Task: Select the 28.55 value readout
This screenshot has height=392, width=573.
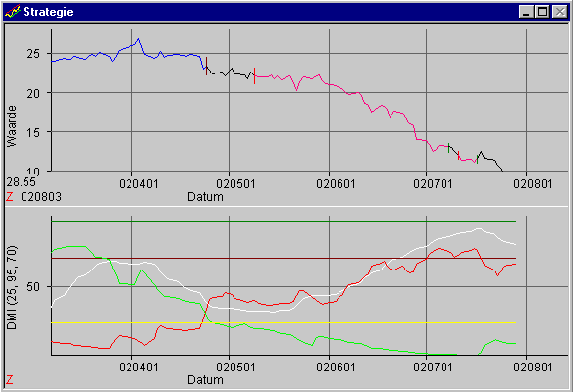Action: (21, 182)
